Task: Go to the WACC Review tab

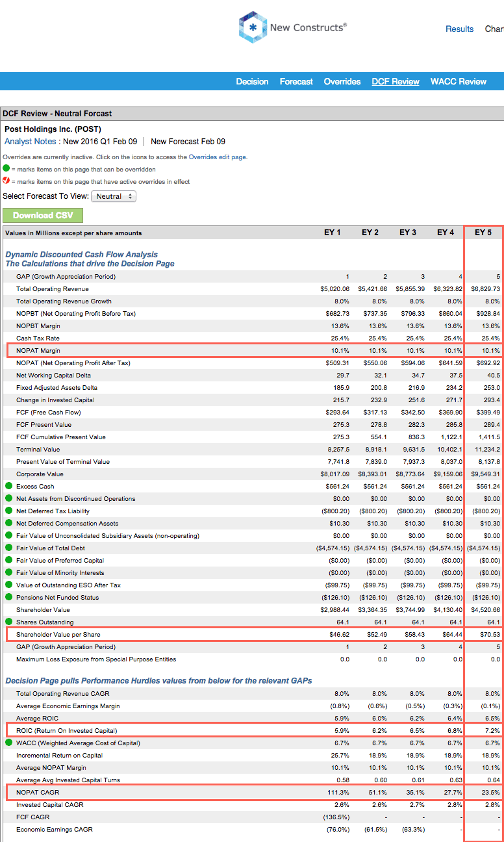Action: [459, 81]
